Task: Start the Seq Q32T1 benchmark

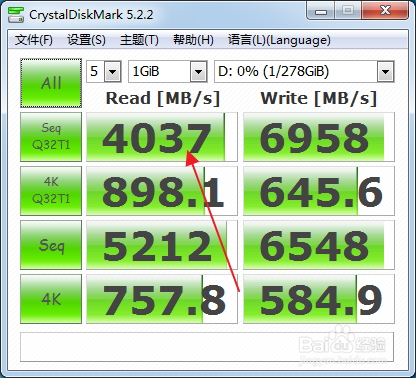Action: [51, 137]
